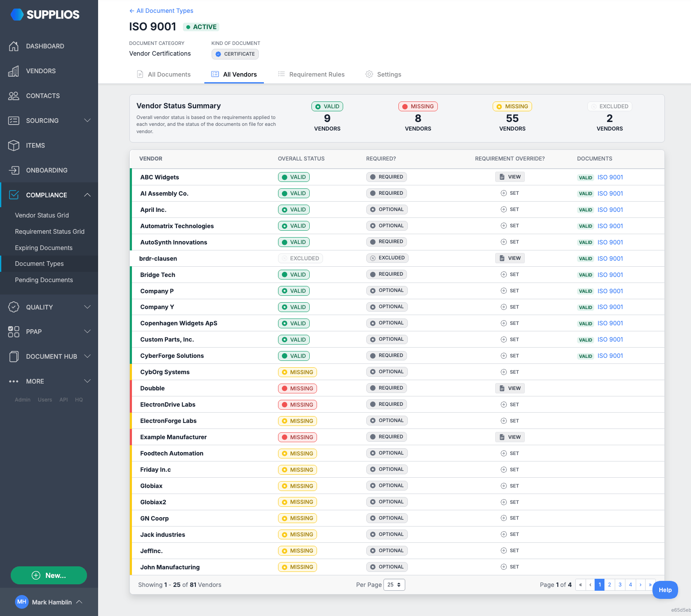Screen dimensions: 691x616
Task: Collapse the Compliance section chevron
Action: pyautogui.click(x=87, y=195)
